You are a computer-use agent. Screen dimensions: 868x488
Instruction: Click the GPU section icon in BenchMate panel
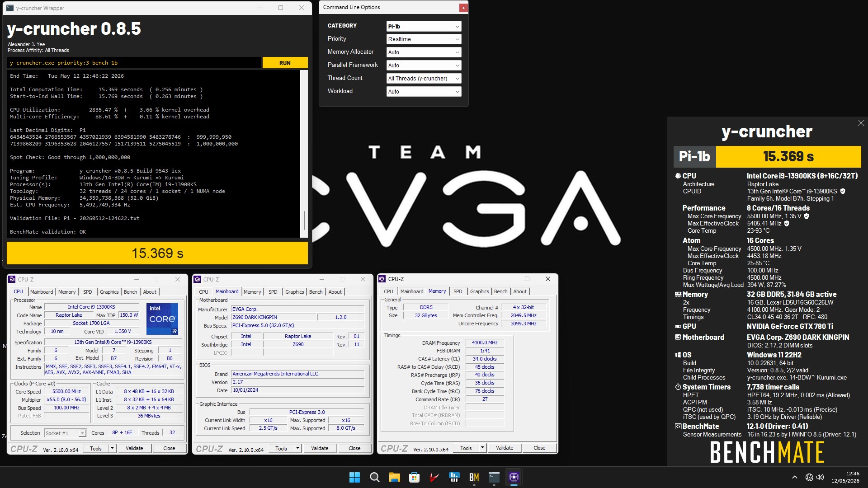tap(678, 326)
